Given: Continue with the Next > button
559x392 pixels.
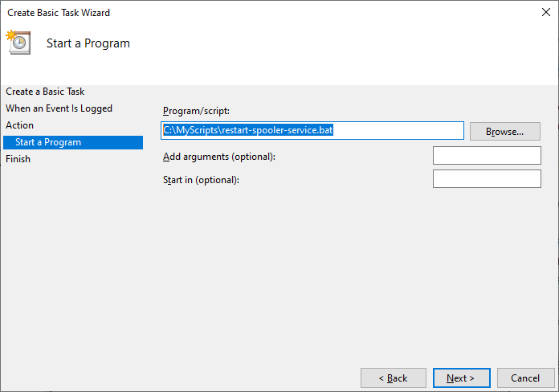Looking at the screenshot, I should pyautogui.click(x=462, y=378).
